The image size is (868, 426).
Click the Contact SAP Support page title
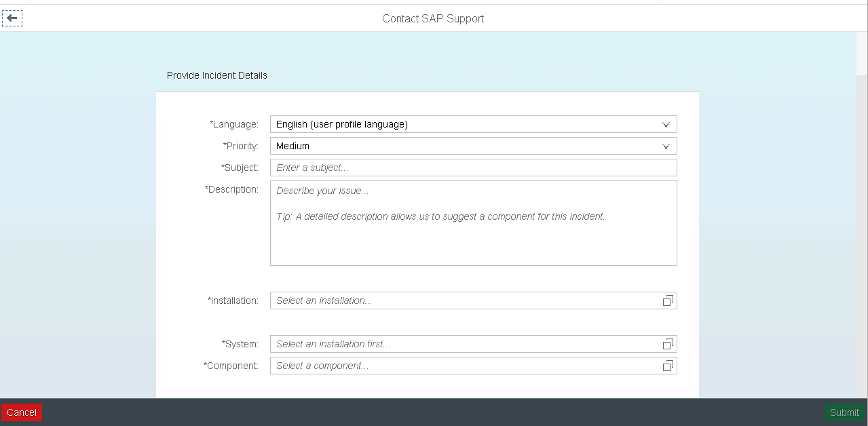click(433, 18)
